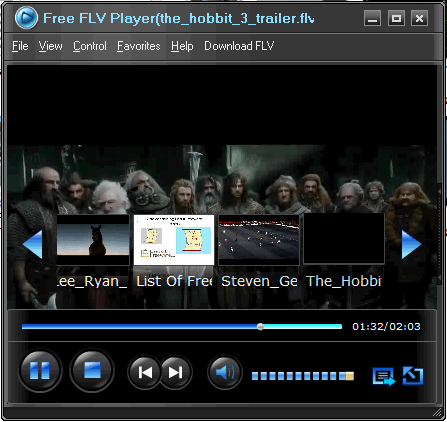Open the Favorites menu
Viewport: 447px width, 422px height.
[x=139, y=46]
